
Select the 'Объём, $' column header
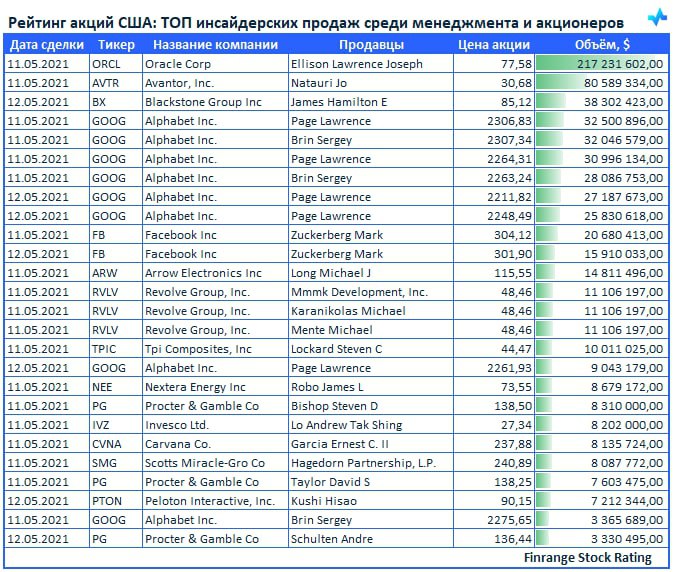click(602, 45)
